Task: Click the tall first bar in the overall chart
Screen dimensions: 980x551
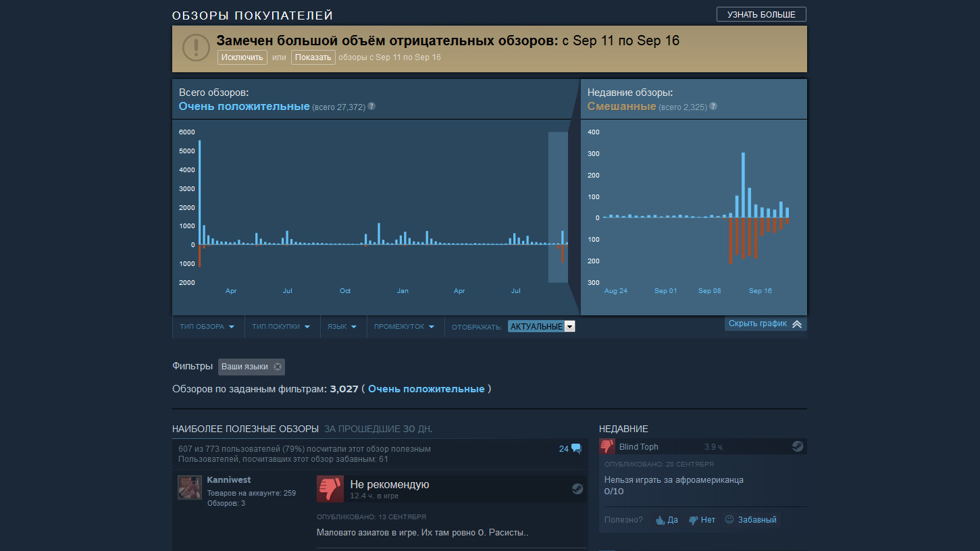Action: click(199, 192)
